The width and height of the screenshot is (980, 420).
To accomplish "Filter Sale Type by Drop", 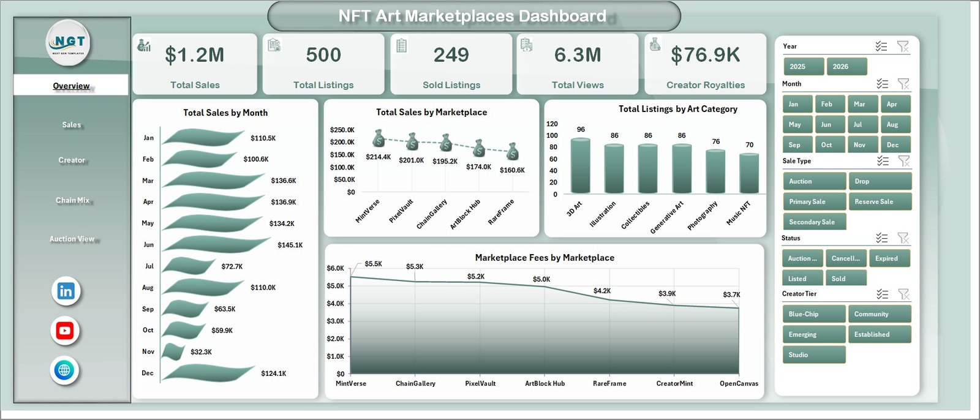I will pyautogui.click(x=880, y=181).
